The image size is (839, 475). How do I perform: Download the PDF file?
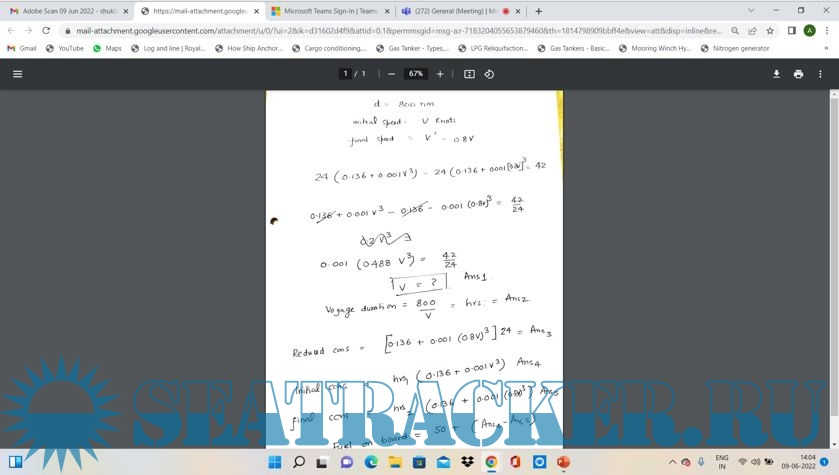[776, 74]
